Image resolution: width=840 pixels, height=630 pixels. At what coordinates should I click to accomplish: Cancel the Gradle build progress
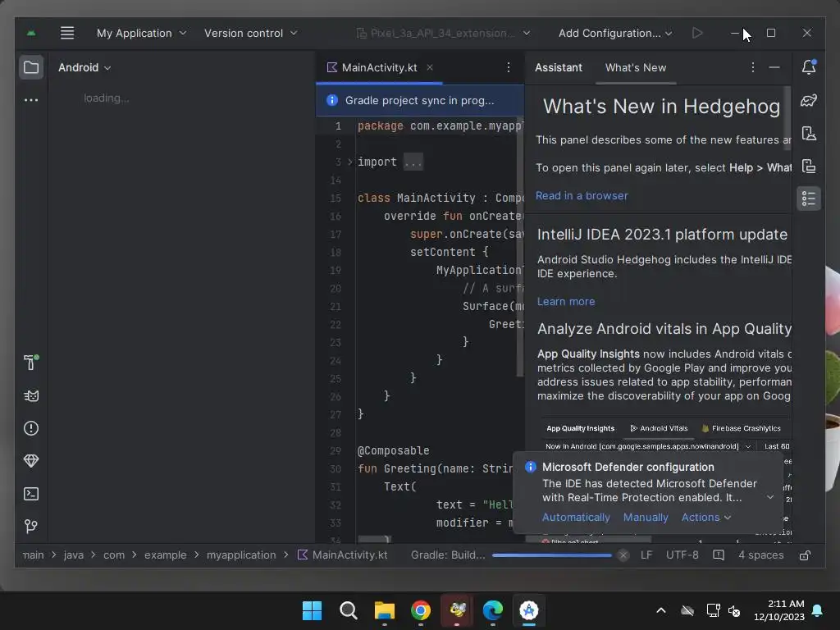[x=623, y=555]
